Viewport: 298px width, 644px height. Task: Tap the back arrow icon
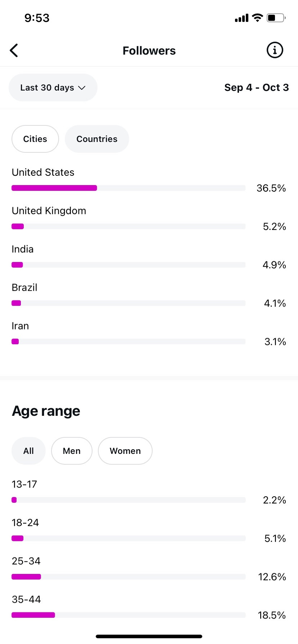[14, 51]
